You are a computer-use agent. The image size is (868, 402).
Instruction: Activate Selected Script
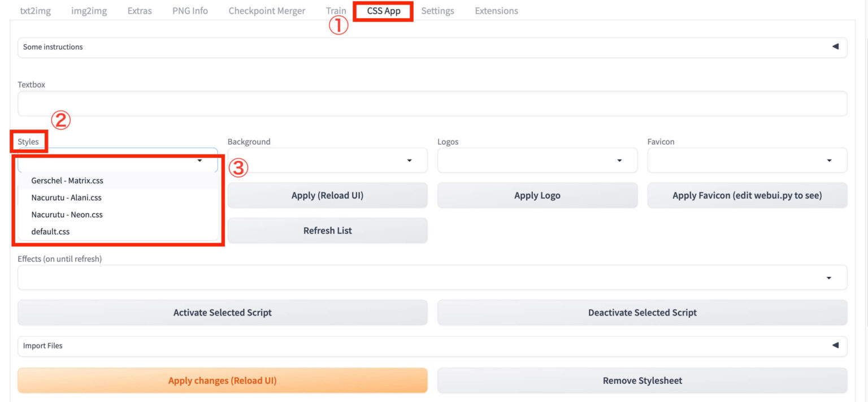(x=222, y=312)
